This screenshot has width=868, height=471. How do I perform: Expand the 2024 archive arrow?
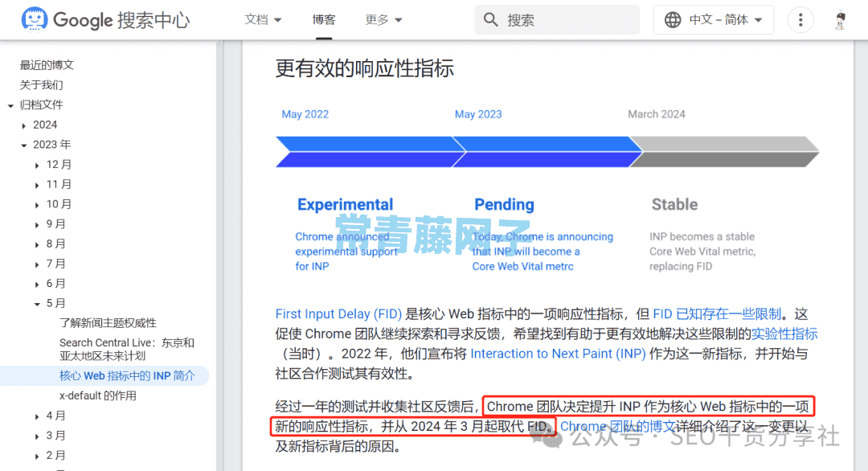pyautogui.click(x=24, y=125)
